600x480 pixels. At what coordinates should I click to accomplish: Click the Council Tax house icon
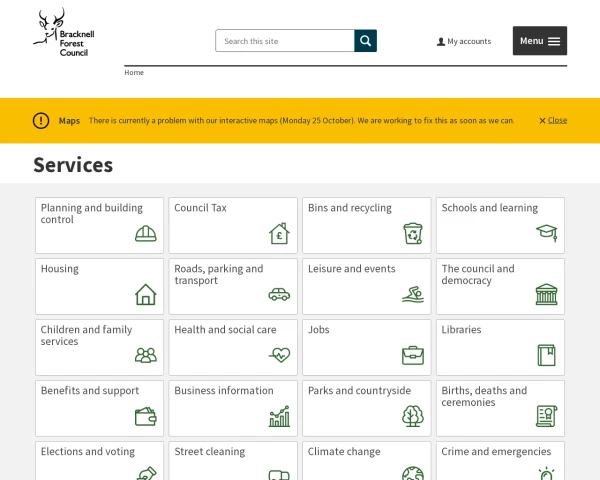[x=279, y=234]
